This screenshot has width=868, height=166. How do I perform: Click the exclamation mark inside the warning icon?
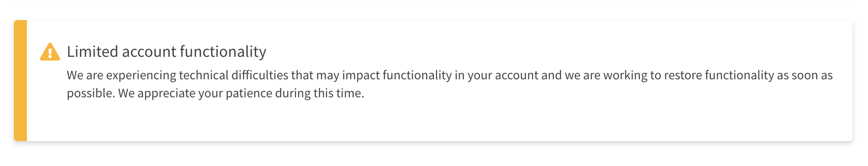point(50,53)
